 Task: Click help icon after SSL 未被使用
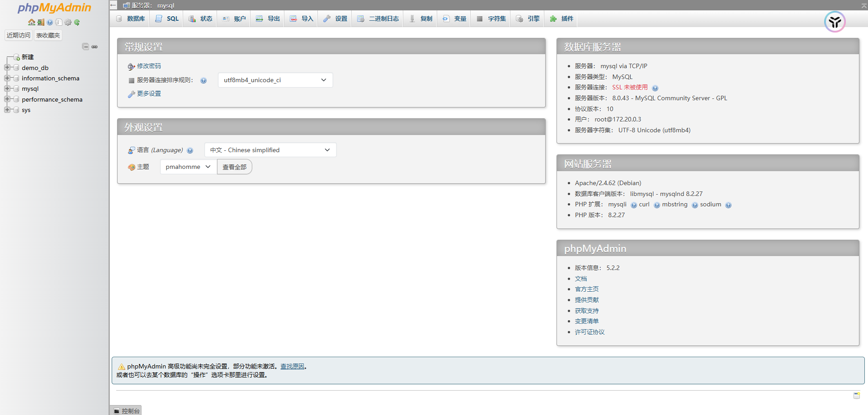[655, 88]
